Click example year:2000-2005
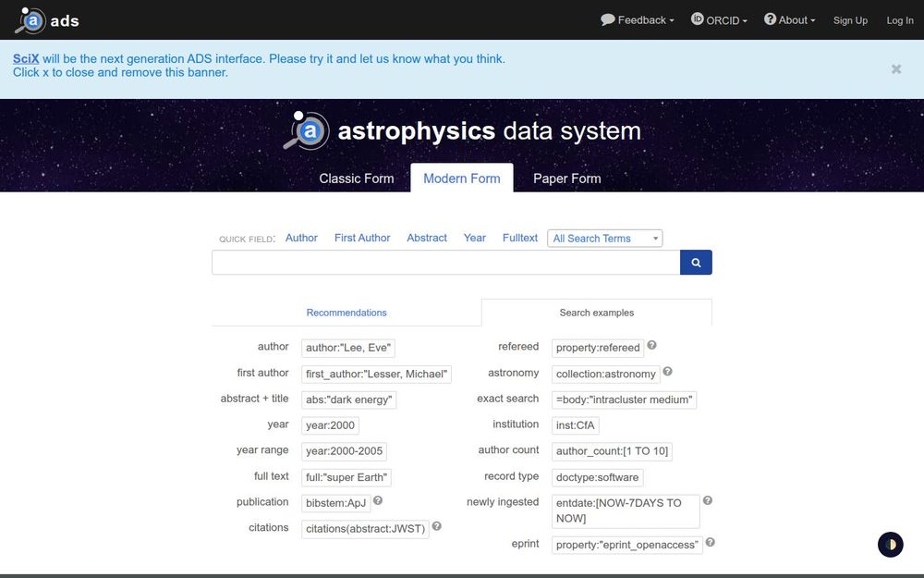Viewport: 924px width, 578px height. [x=344, y=451]
